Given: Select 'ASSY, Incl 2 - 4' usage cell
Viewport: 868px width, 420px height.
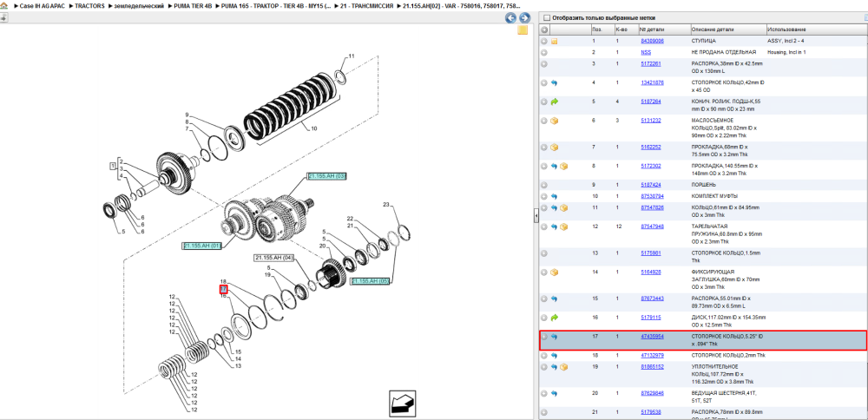Looking at the screenshot, I should (785, 42).
